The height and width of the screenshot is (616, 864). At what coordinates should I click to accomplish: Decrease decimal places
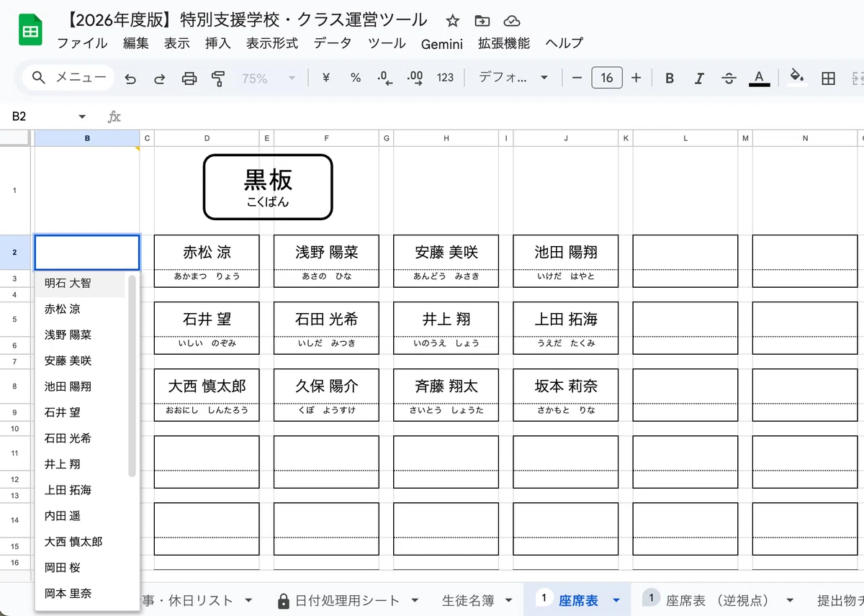[x=385, y=78]
